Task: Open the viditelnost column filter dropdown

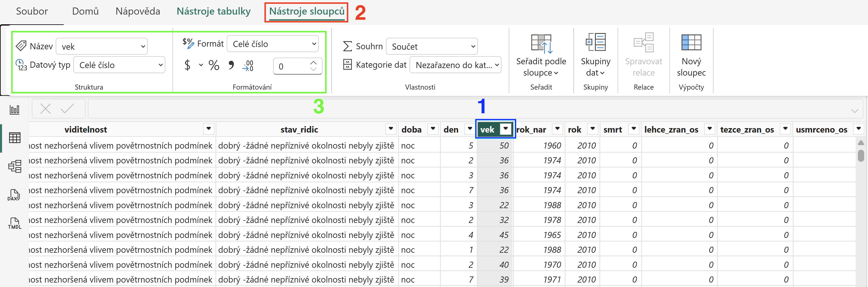Action: [x=208, y=129]
